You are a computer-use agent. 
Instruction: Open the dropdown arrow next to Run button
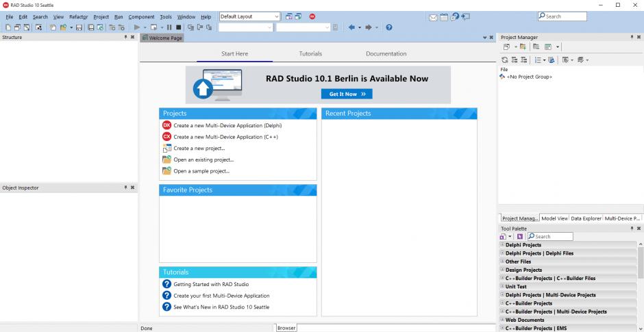tap(145, 27)
